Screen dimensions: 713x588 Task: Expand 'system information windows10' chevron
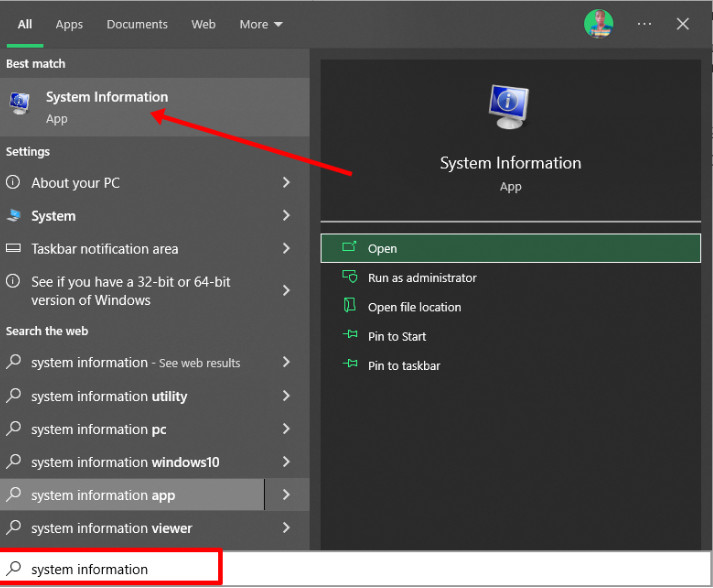286,462
